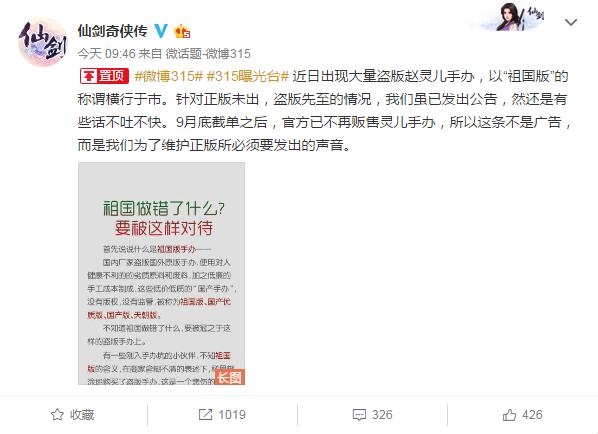
Task: Open the post timestamp 今天 09:46
Action: pyautogui.click(x=106, y=54)
